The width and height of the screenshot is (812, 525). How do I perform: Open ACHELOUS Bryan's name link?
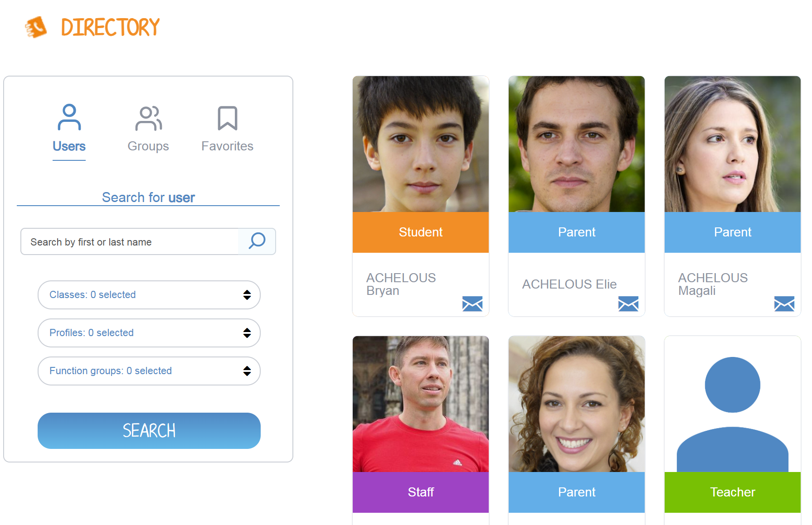coord(401,284)
